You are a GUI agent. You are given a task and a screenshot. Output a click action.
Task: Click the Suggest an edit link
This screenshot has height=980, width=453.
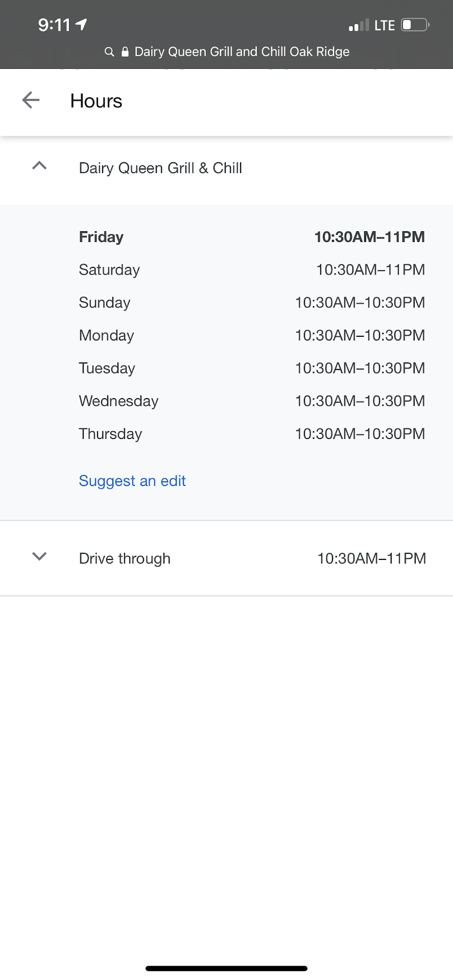click(132, 481)
